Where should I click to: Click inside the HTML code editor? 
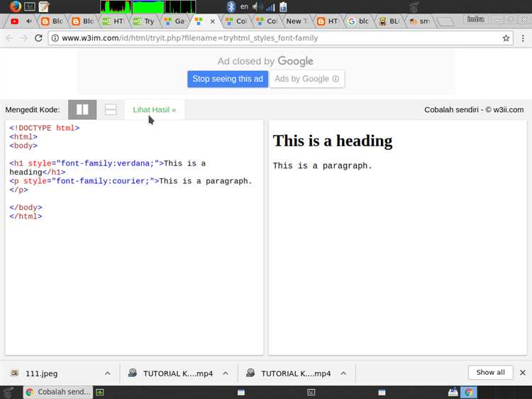[134, 238]
